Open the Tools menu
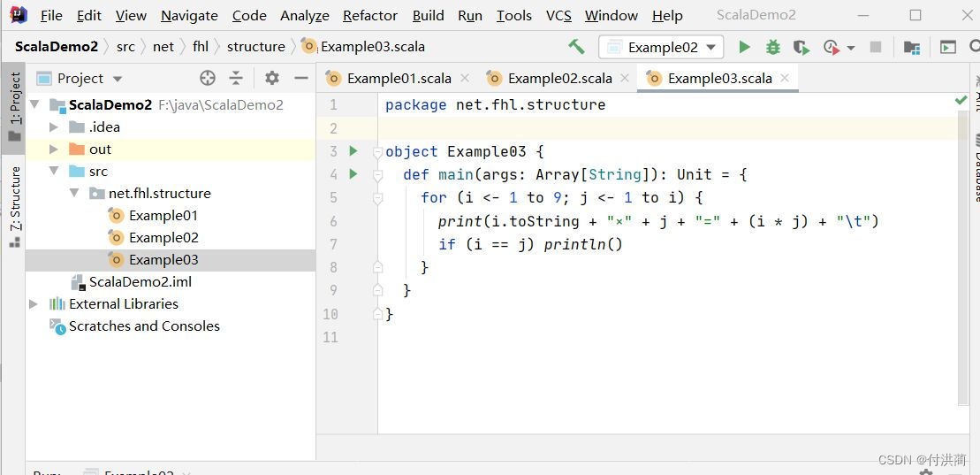The width and height of the screenshot is (980, 475). (513, 16)
